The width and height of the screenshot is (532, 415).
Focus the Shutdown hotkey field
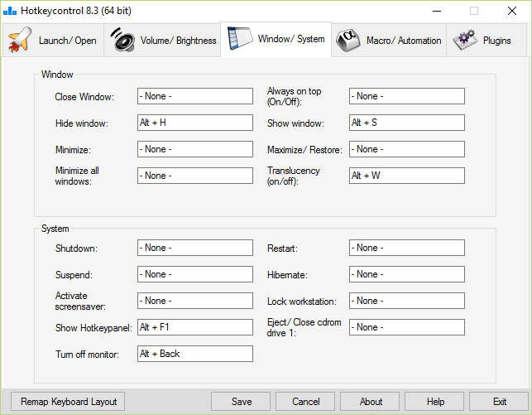coord(195,248)
